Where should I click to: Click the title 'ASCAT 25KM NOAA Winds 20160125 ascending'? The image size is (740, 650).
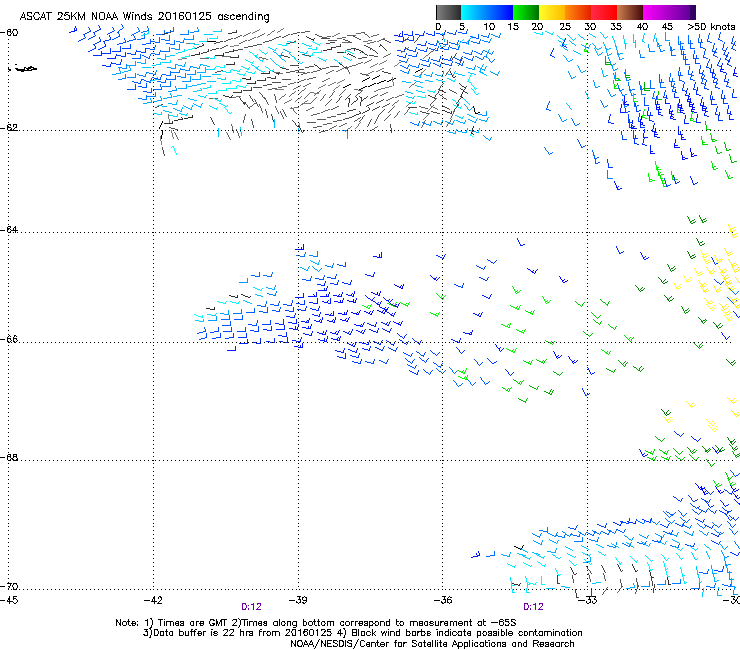point(144,16)
